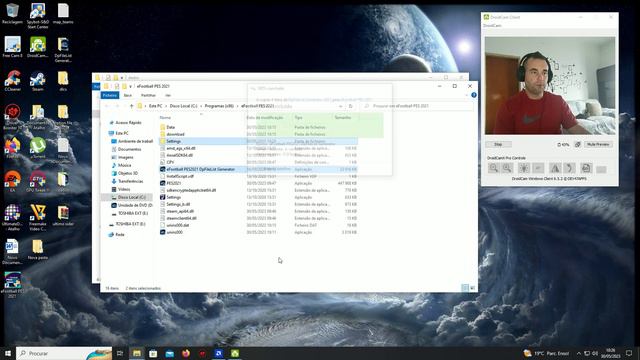Open DroidCam menu in DroidCam Client window

click(492, 26)
